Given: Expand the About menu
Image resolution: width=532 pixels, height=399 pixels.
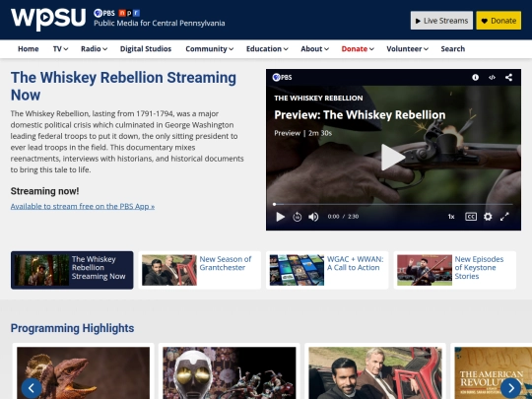Looking at the screenshot, I should click(314, 49).
